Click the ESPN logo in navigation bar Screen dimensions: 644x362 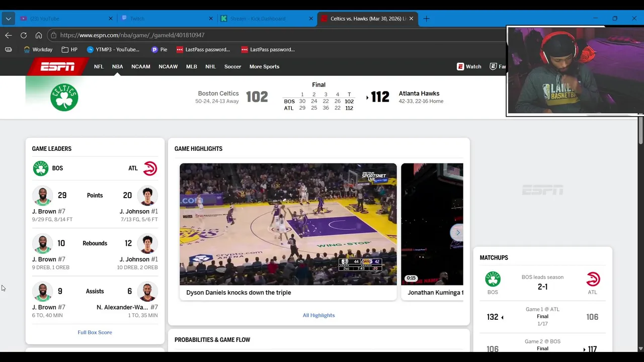click(57, 66)
